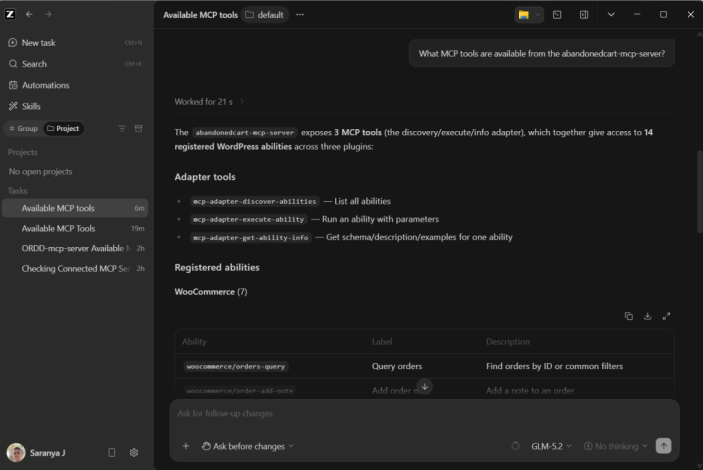Viewport: 703px width, 470px height.
Task: Click the chevron-down icon in title bar
Action: pyautogui.click(x=611, y=15)
